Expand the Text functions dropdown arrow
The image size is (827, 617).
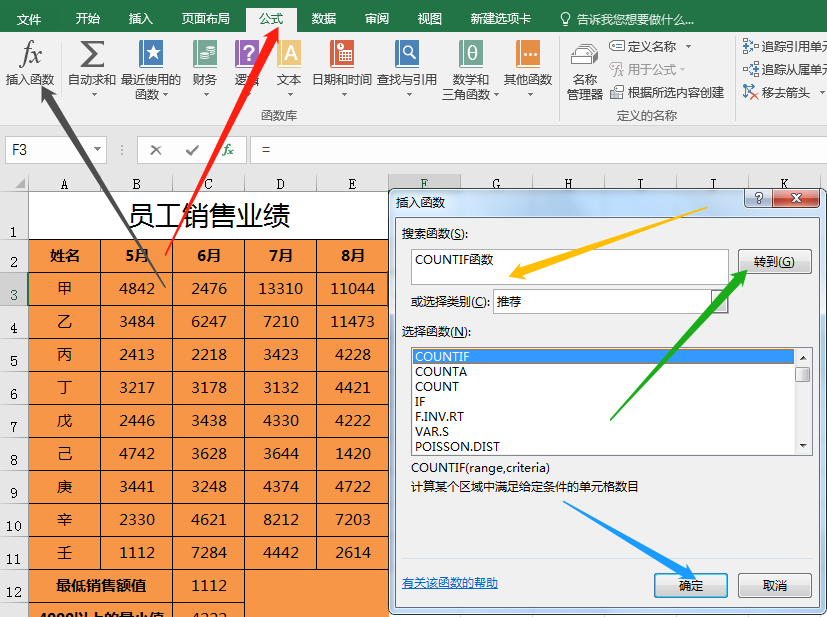[x=290, y=95]
